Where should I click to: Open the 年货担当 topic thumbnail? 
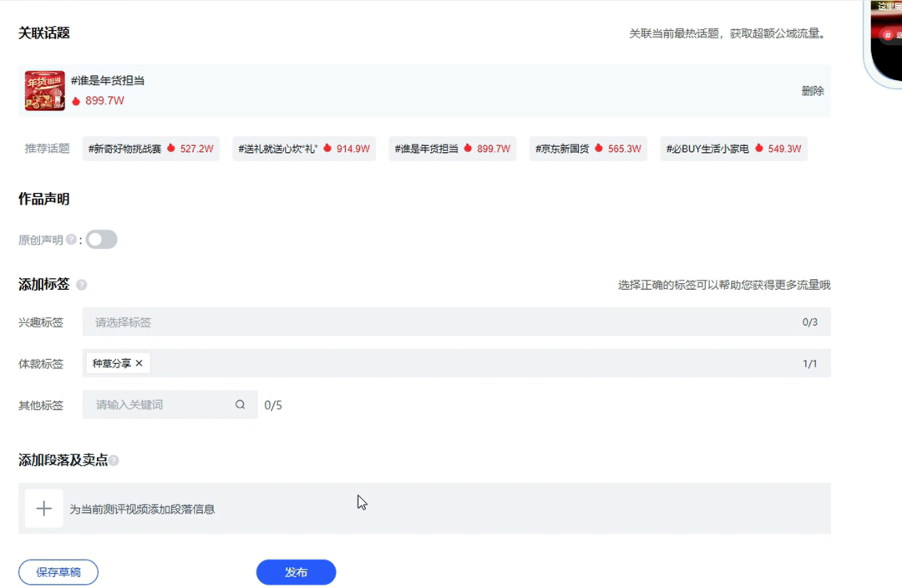point(44,90)
